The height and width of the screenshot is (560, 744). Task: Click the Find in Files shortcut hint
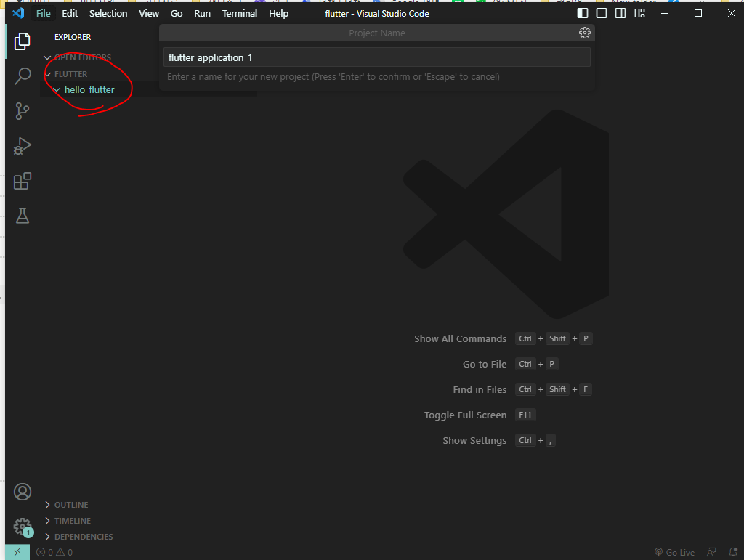click(x=522, y=389)
